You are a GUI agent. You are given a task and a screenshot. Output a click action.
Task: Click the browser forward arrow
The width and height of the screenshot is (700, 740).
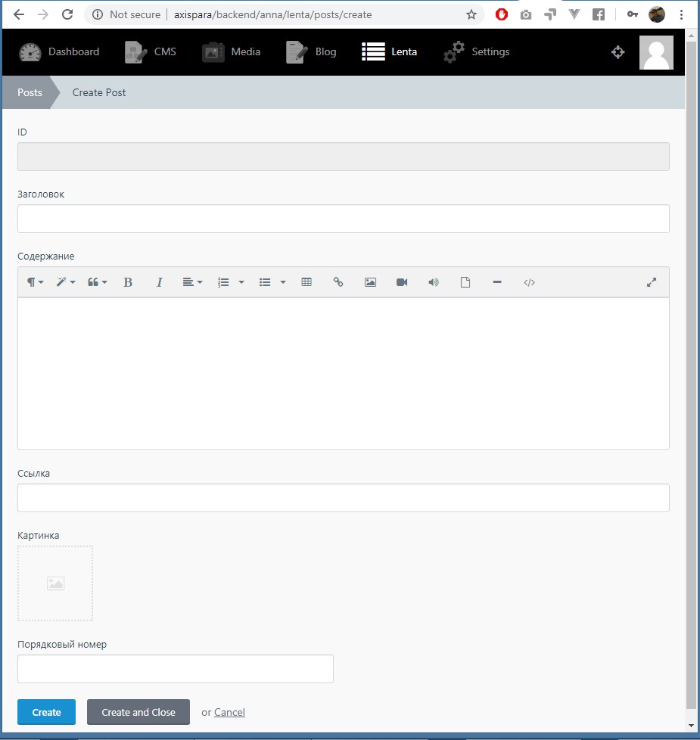[x=43, y=14]
